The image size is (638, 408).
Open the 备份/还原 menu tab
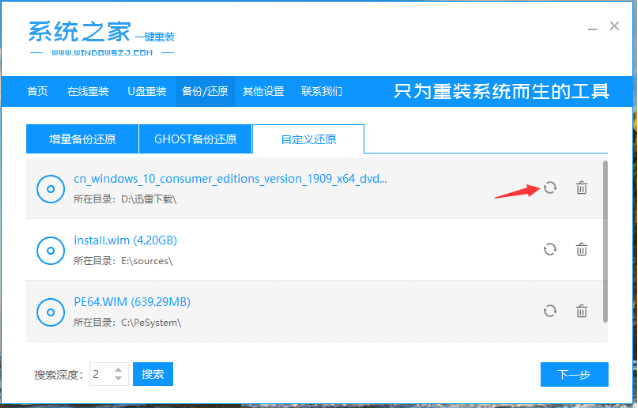tap(203, 92)
